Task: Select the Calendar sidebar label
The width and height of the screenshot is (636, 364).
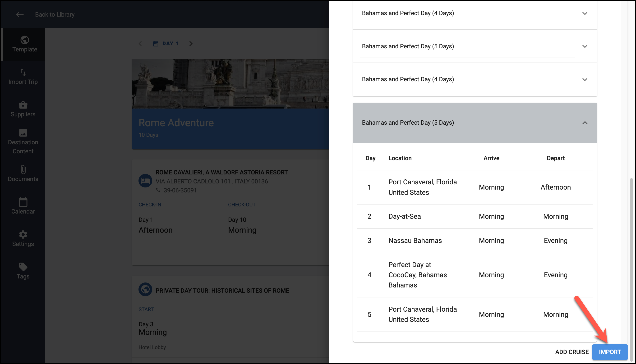Action: point(23,211)
